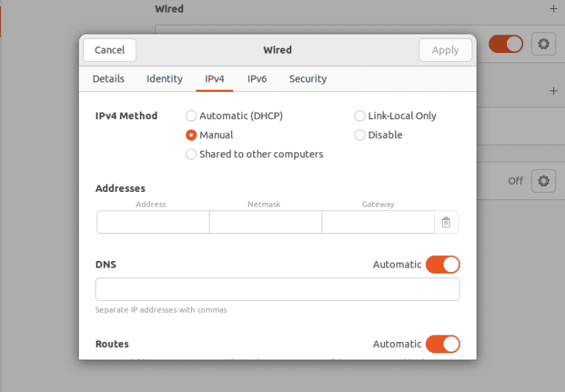Choose the Disable IPv4 option
This screenshot has width=565, height=392.
point(378,135)
